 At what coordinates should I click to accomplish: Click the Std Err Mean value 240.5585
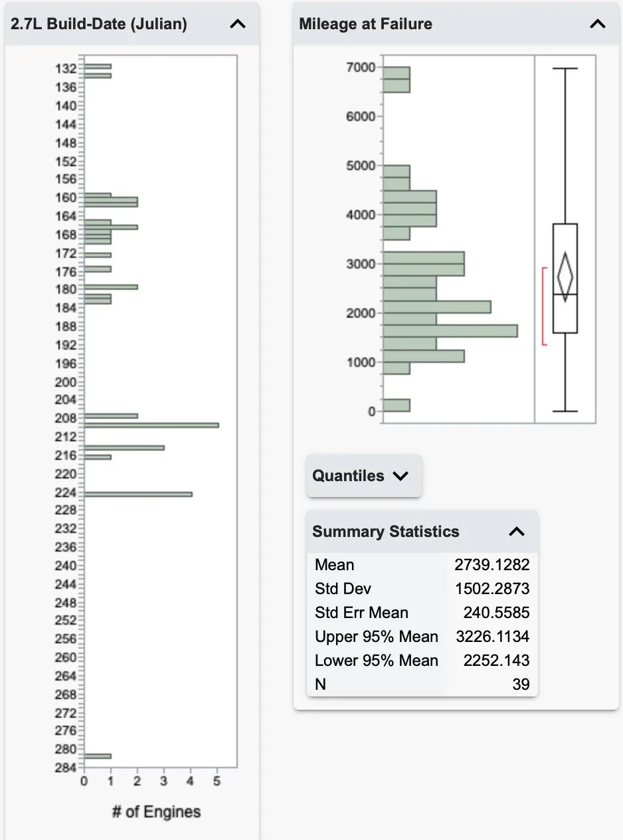pos(496,613)
